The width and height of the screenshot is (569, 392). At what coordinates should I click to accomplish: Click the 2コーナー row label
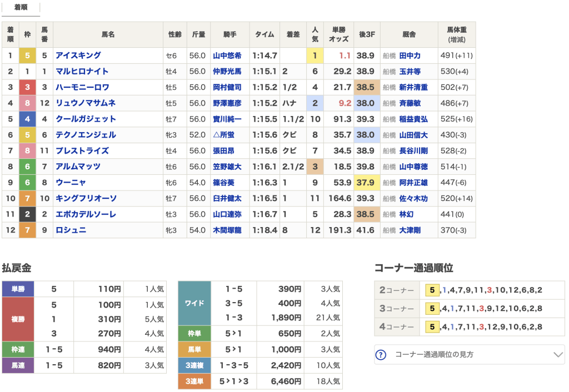(x=397, y=290)
